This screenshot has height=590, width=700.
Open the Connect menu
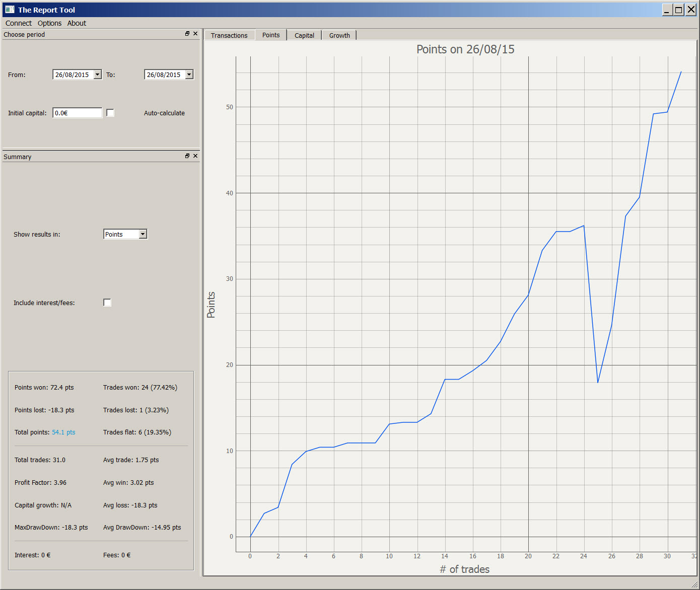point(19,23)
